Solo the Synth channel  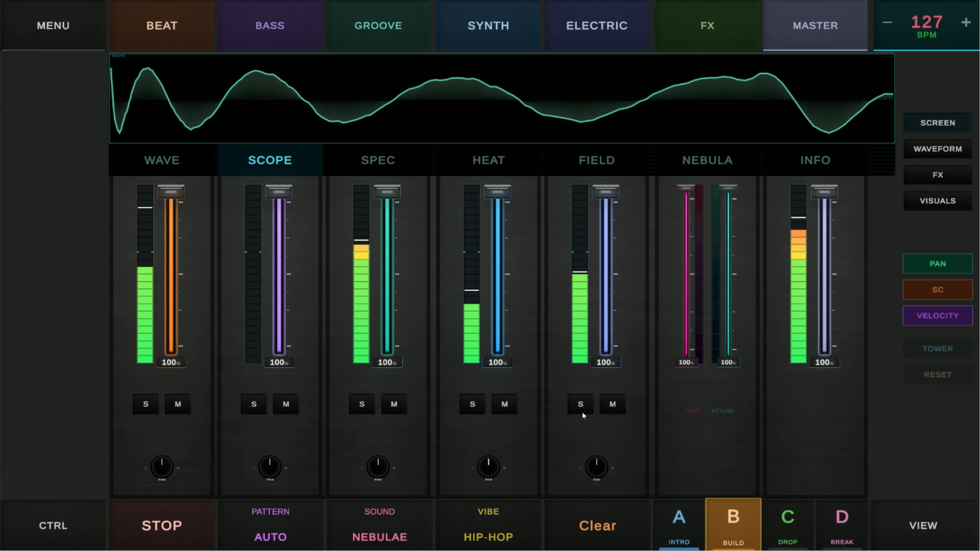click(473, 404)
